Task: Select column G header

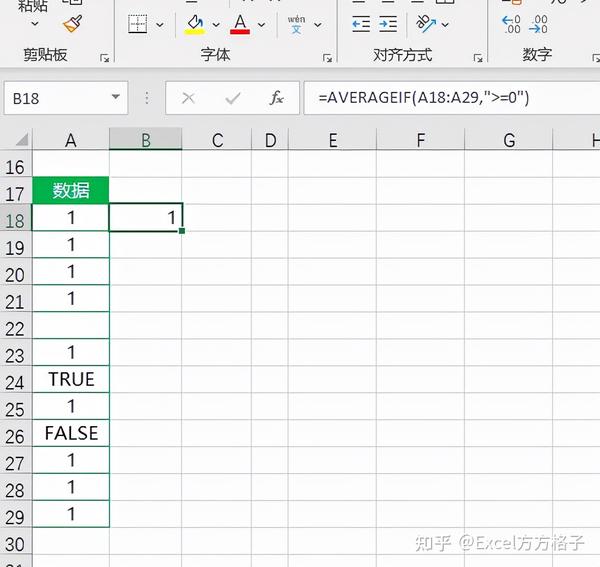Action: (509, 140)
